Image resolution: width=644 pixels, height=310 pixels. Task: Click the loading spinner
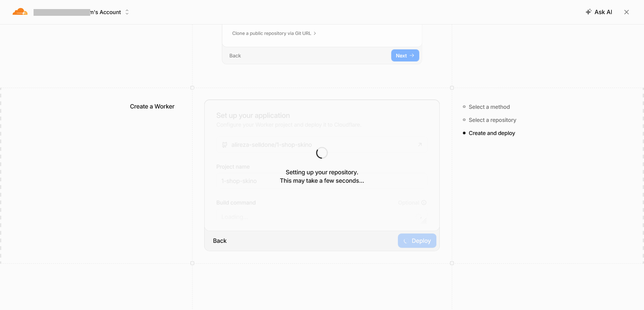tap(322, 153)
